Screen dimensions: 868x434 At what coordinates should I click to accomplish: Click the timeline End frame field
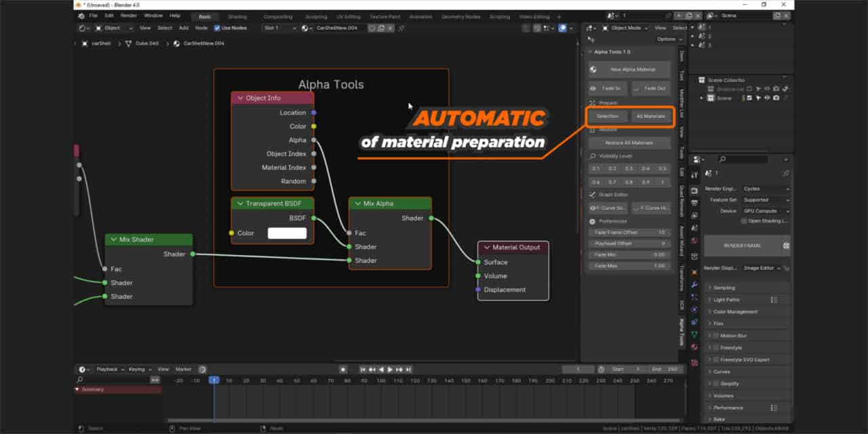[664, 370]
